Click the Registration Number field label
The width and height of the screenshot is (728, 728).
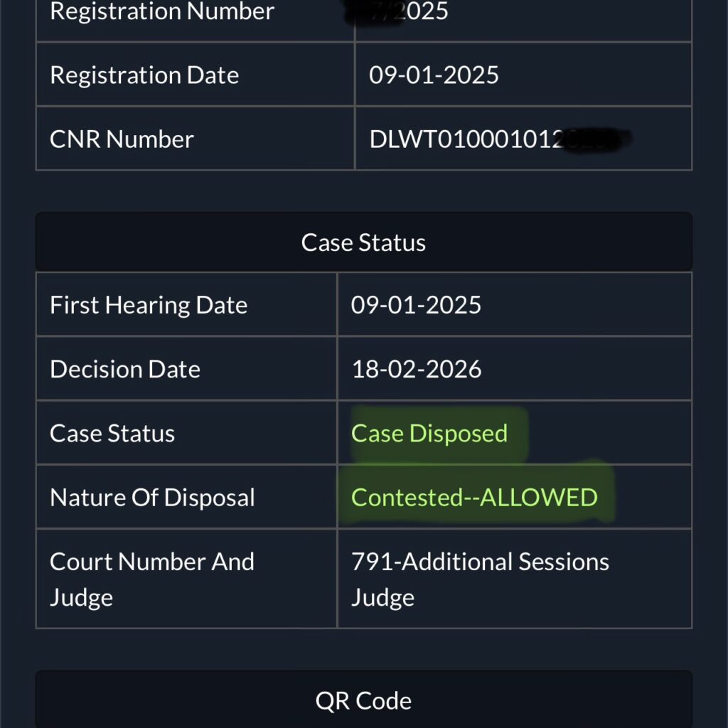point(162,12)
